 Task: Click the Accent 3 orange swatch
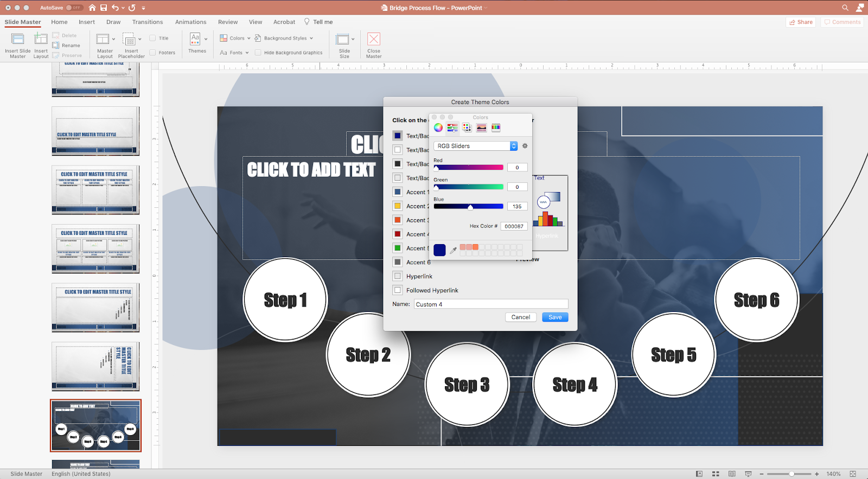[x=398, y=220]
